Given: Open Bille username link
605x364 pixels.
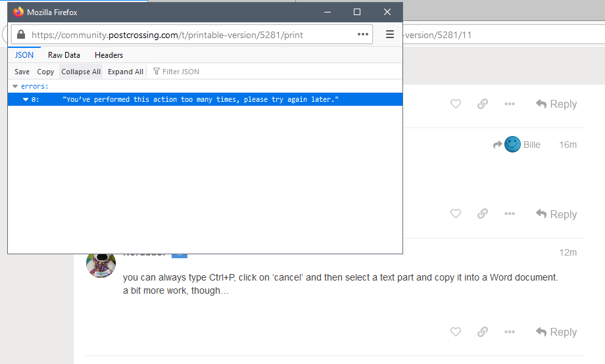Looking at the screenshot, I should pos(532,145).
